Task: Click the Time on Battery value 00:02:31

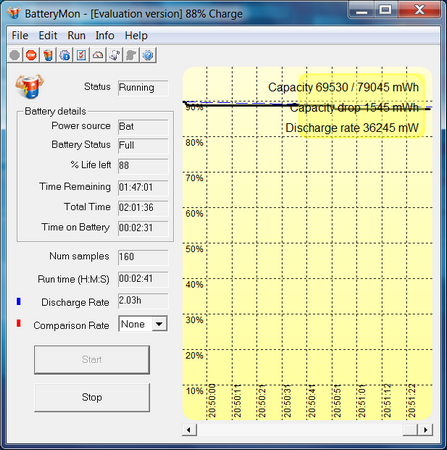Action: [143, 228]
